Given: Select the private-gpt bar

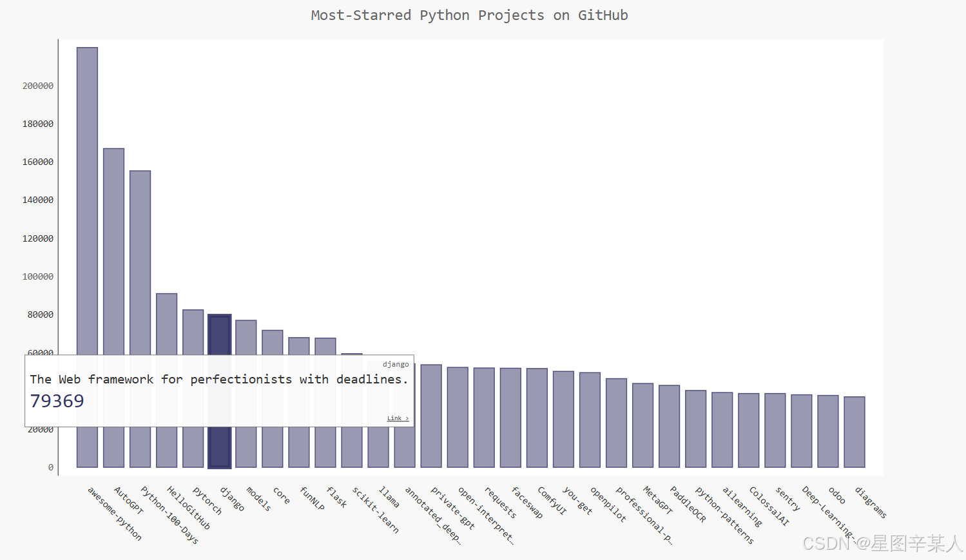Looking at the screenshot, I should [x=431, y=416].
